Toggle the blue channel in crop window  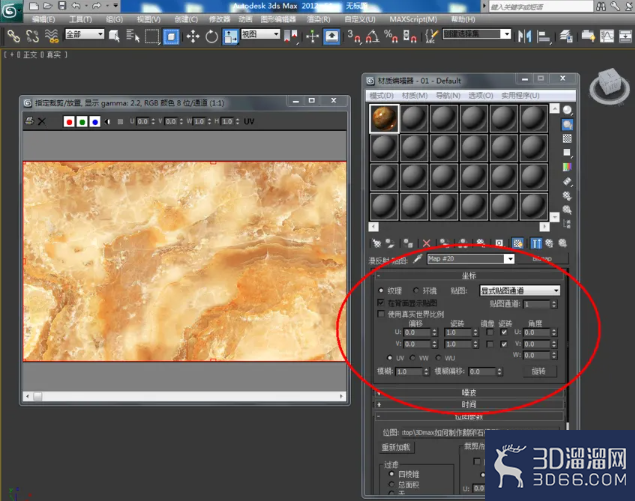pyautogui.click(x=95, y=122)
